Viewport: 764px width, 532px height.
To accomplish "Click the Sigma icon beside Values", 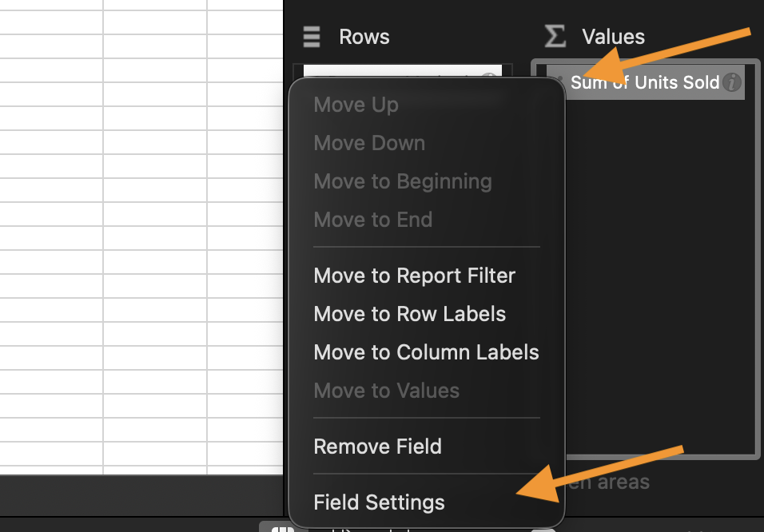I will (x=555, y=36).
